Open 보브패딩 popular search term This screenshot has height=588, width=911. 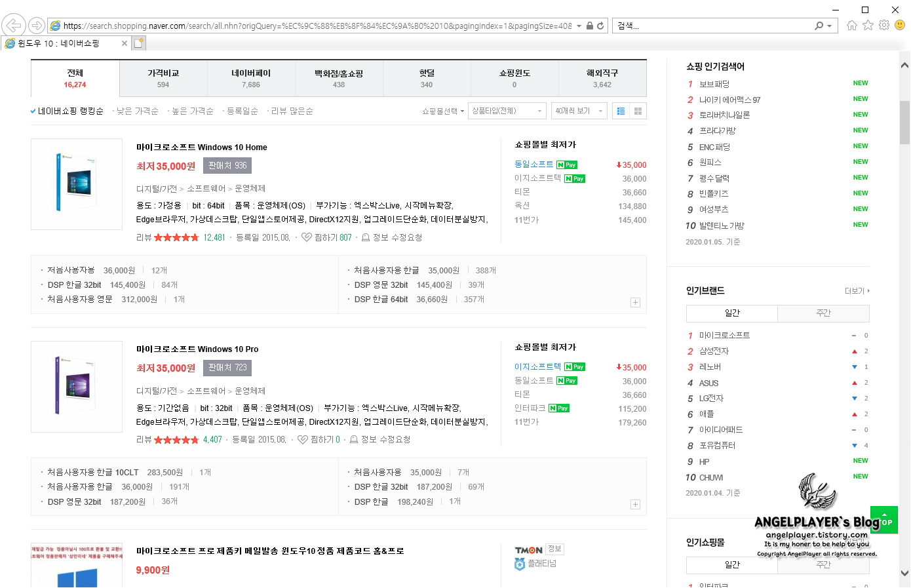point(714,84)
